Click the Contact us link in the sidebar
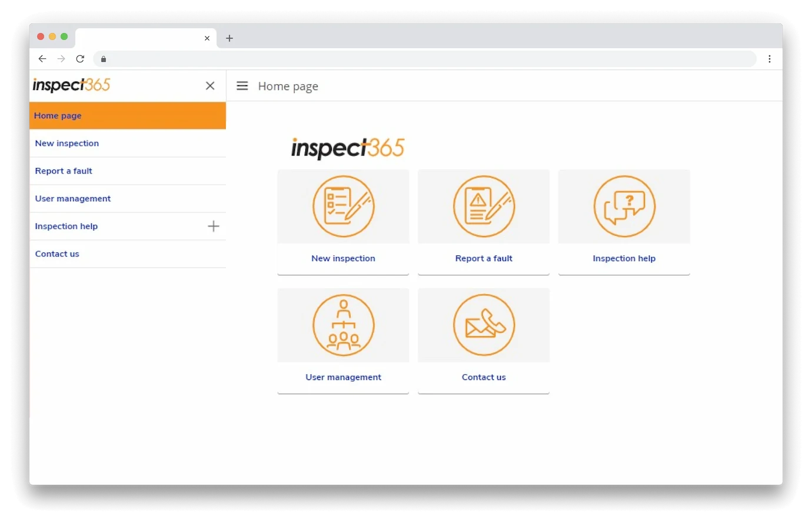Viewport: 812px width, 520px height. click(56, 254)
